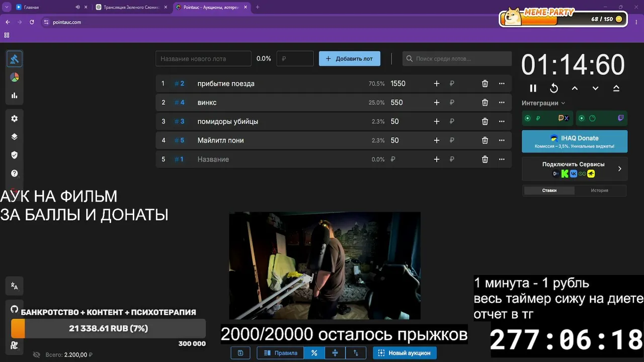
Task: Delete the empty fifth lot row
Action: click(485, 159)
